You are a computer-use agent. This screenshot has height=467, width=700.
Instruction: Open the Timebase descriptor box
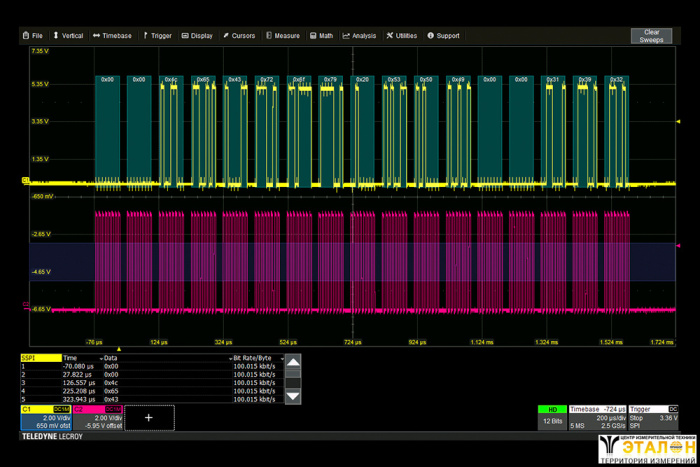point(596,418)
